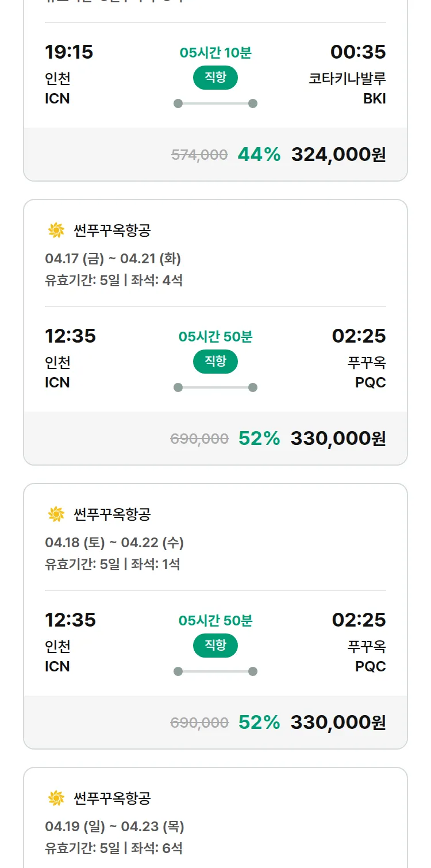Click Sun PhuQuoc logo on 04.19 flight card

[56, 798]
